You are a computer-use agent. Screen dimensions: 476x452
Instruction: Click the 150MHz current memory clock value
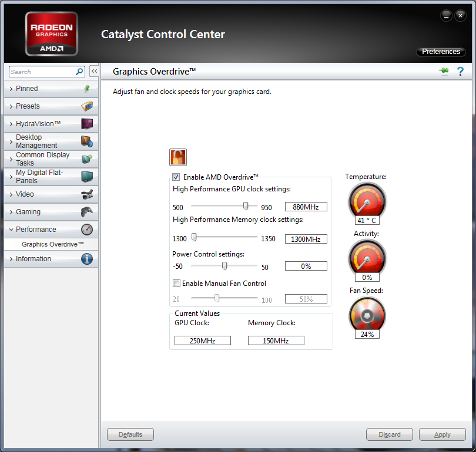pyautogui.click(x=276, y=340)
